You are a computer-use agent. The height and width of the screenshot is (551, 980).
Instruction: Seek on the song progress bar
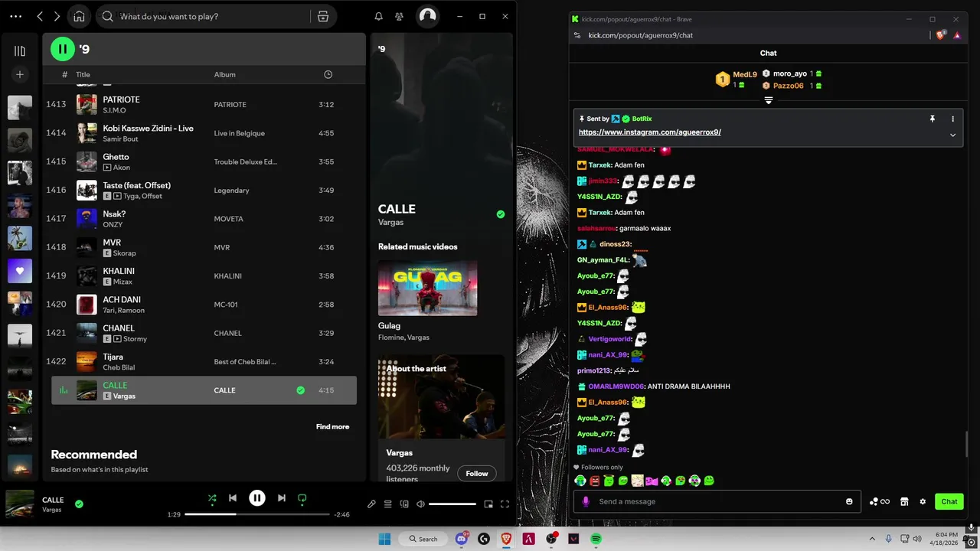pos(257,514)
